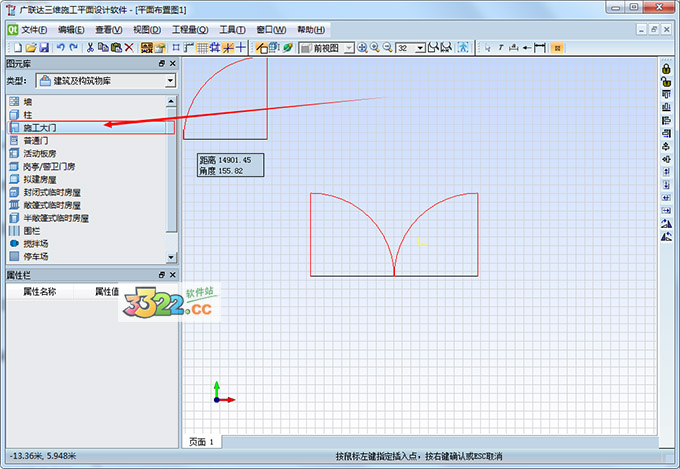The height and width of the screenshot is (469, 680).
Task: Select the text 'T' annotation tool
Action: coord(501,47)
